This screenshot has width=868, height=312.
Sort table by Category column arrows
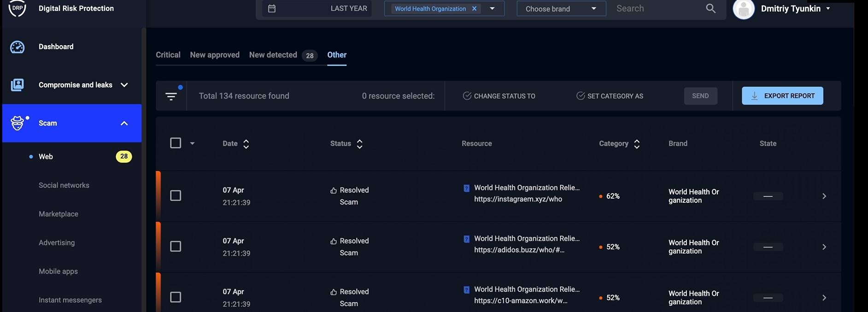(x=637, y=144)
